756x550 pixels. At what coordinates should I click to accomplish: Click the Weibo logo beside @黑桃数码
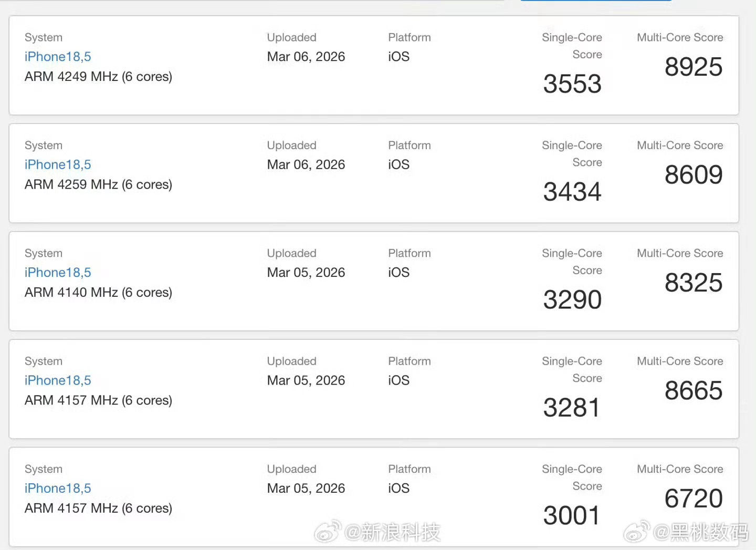tap(636, 533)
